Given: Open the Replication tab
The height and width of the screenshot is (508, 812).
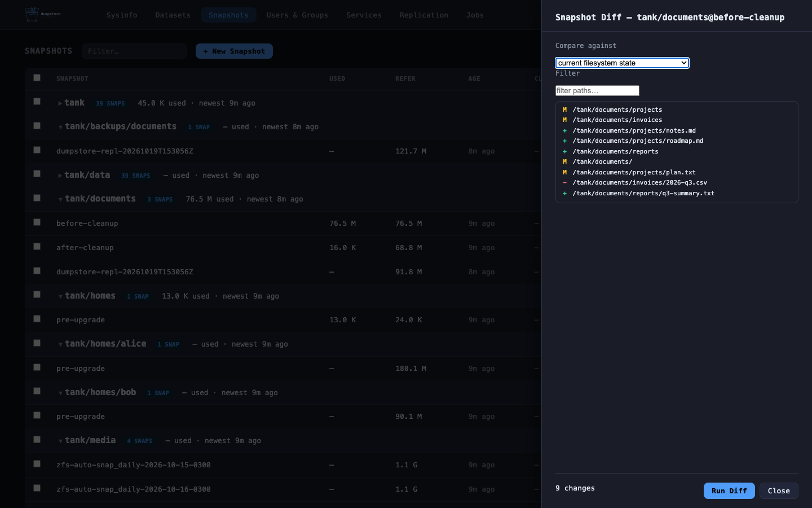Looking at the screenshot, I should point(424,15).
